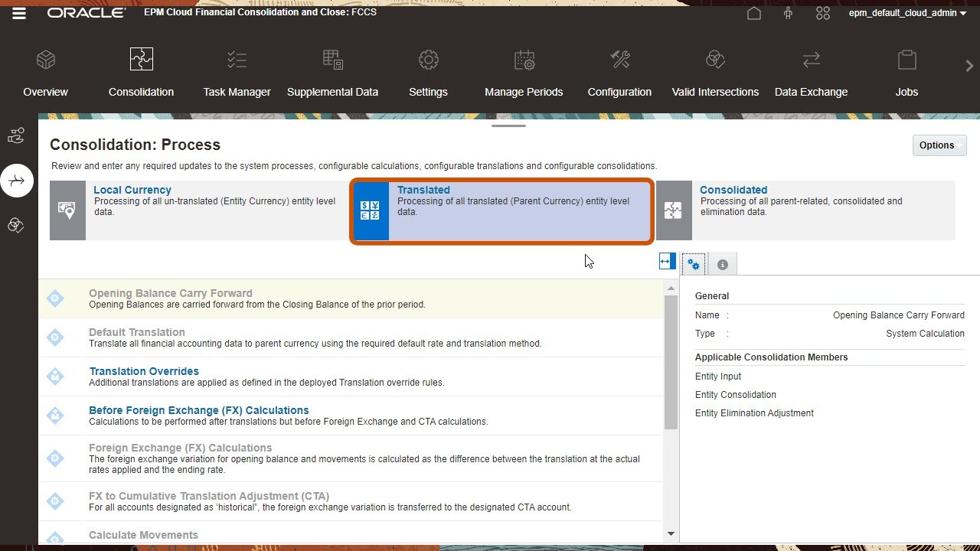980x551 pixels.
Task: Click the Opening Balance Carry Forward icon
Action: (55, 298)
